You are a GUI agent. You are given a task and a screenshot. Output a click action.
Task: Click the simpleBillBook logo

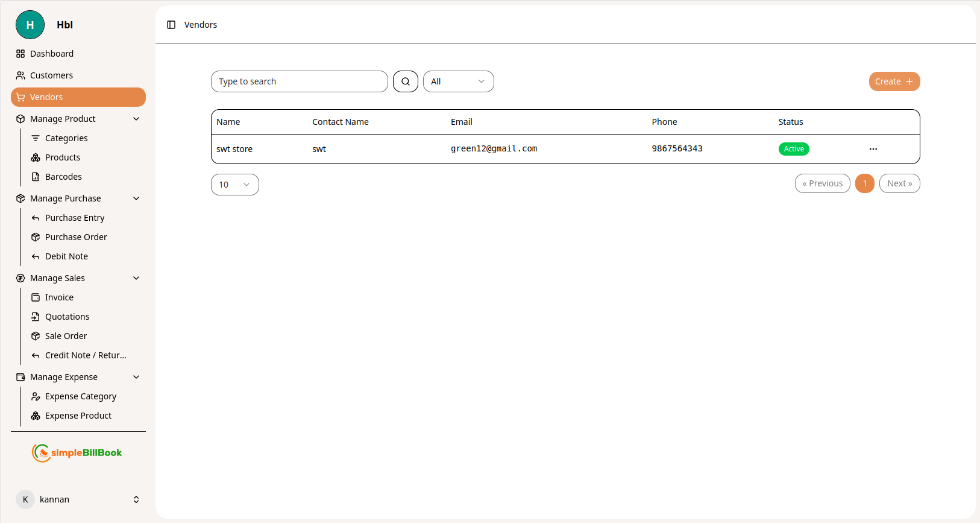click(x=77, y=452)
